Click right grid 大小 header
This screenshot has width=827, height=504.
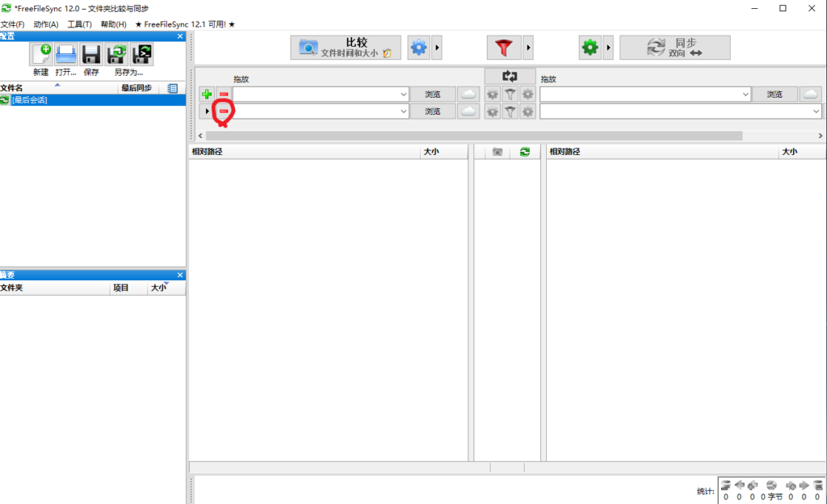[802, 152]
